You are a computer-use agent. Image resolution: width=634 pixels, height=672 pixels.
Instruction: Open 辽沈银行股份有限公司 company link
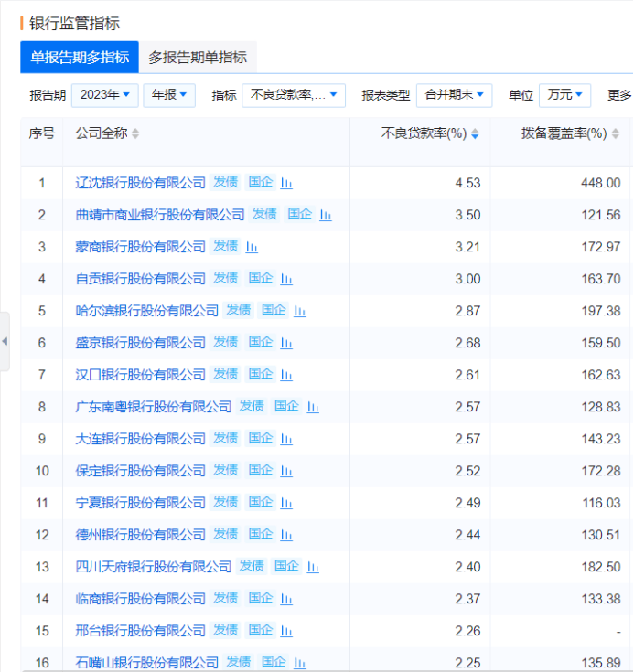click(x=141, y=183)
